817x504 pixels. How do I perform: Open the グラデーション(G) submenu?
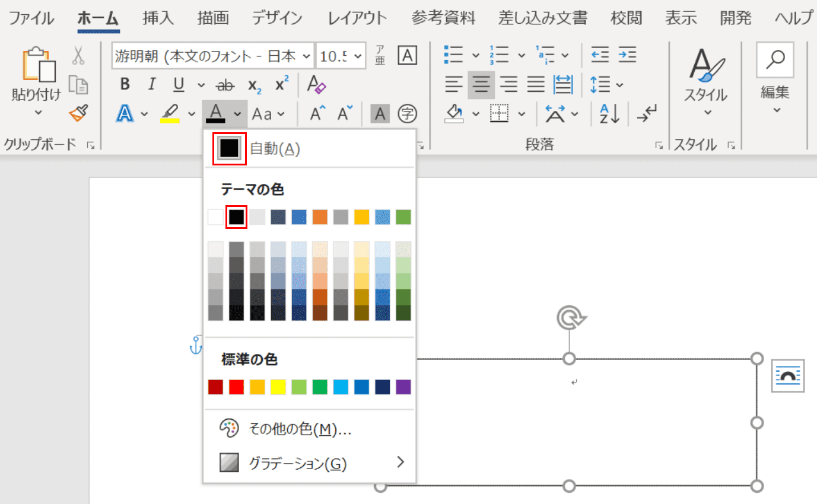(x=310, y=462)
